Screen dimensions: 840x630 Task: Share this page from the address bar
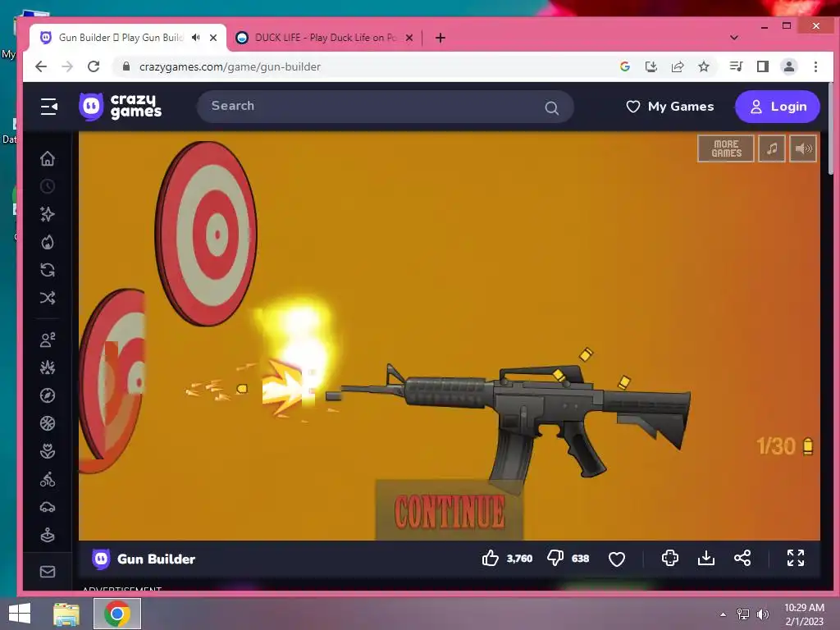click(677, 66)
